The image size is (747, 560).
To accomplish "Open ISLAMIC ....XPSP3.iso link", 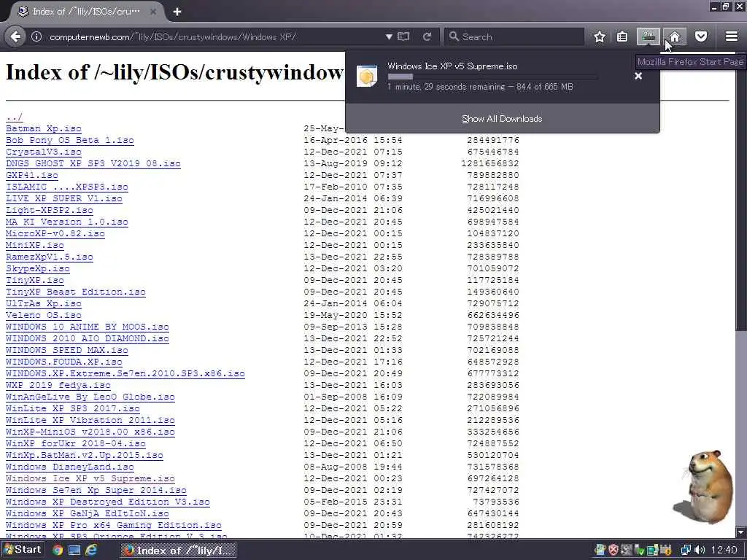I will pos(66,187).
